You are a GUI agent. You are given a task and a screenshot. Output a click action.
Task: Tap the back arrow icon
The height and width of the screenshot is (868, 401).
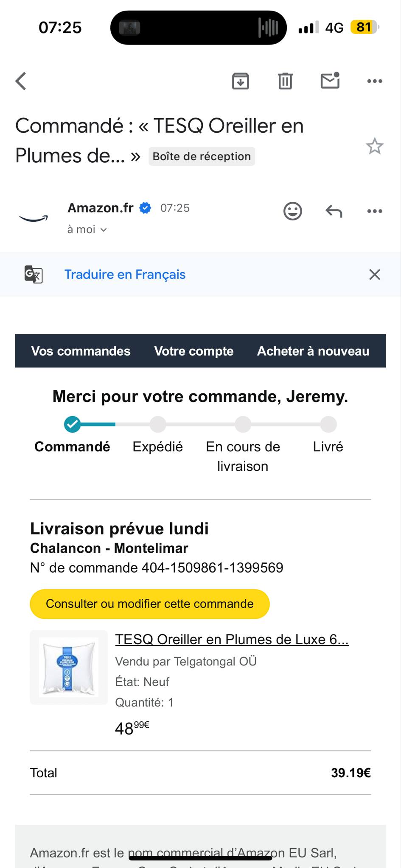(x=21, y=81)
